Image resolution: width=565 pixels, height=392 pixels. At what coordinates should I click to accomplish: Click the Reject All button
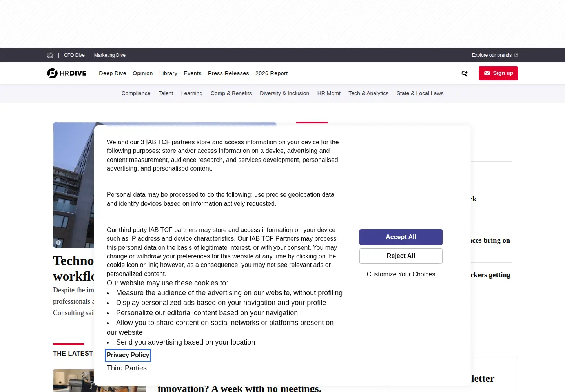(401, 256)
